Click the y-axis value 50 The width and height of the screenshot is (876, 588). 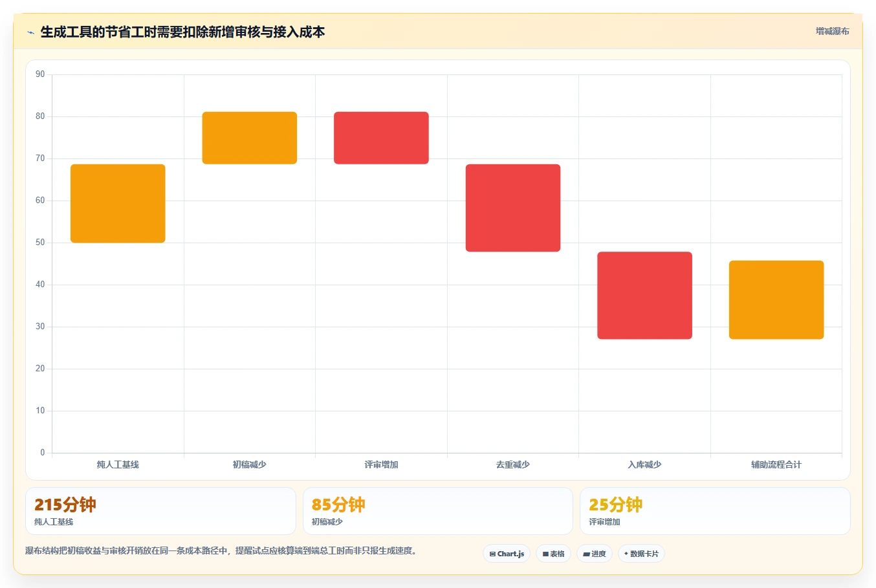click(x=40, y=243)
